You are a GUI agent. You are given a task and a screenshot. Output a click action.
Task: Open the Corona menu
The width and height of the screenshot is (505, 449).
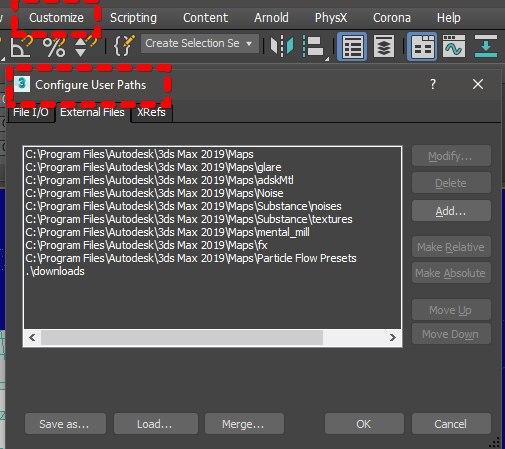point(392,18)
